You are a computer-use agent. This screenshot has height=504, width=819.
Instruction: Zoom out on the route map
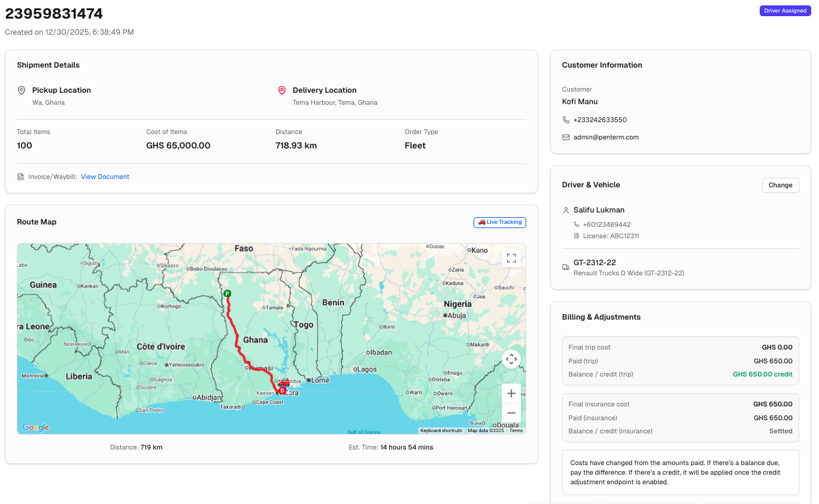point(511,412)
